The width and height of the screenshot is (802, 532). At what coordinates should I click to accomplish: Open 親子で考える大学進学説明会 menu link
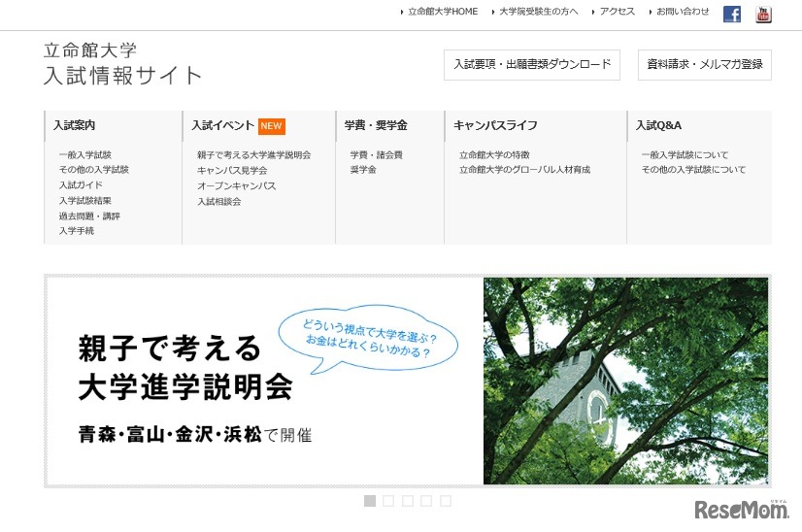pyautogui.click(x=254, y=154)
